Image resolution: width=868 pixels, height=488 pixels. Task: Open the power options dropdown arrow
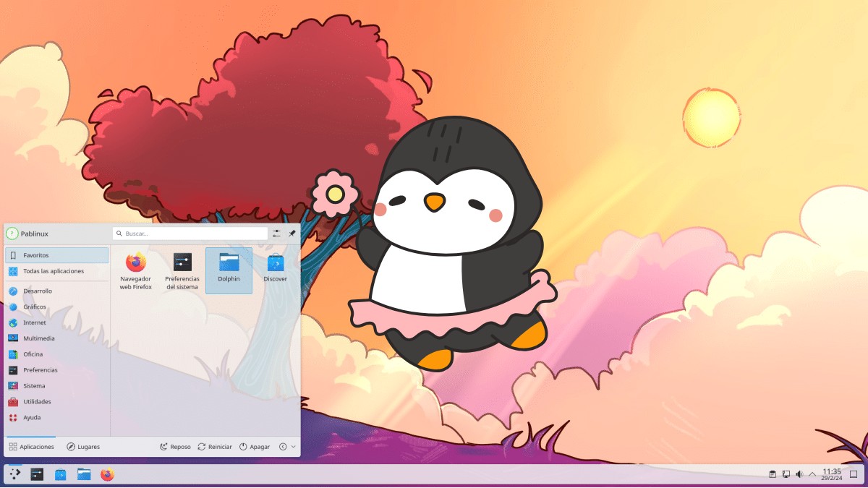pyautogui.click(x=294, y=447)
